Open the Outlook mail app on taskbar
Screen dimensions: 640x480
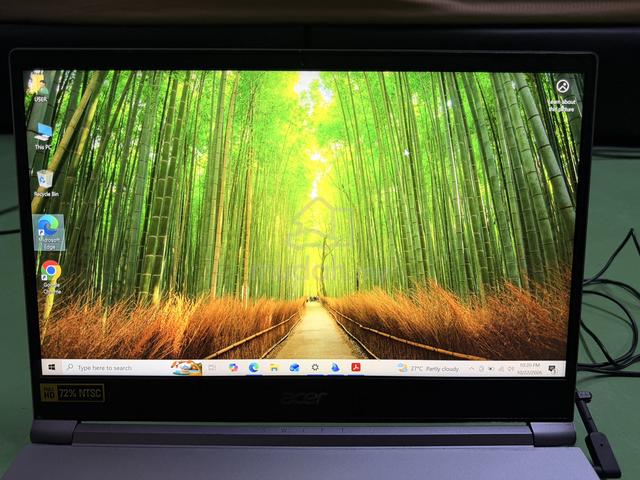[x=294, y=368]
